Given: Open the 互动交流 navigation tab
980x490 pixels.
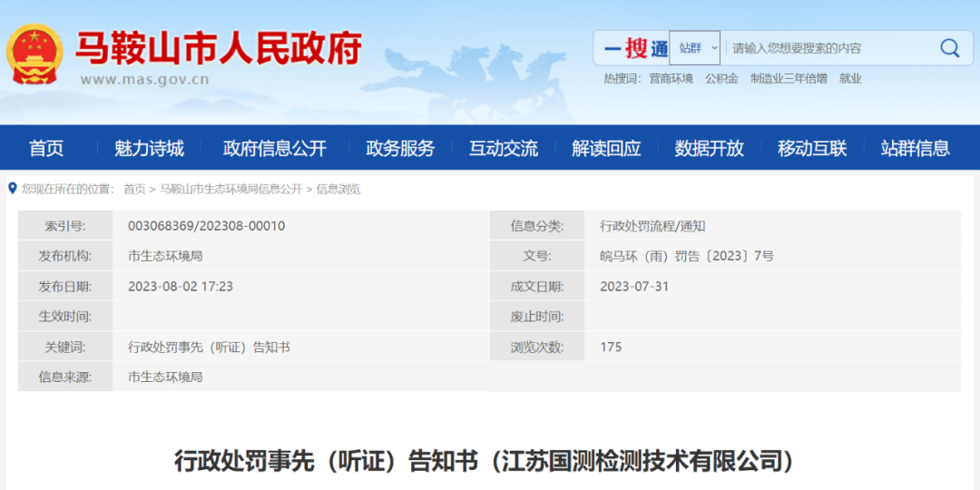Looking at the screenshot, I should 503,148.
